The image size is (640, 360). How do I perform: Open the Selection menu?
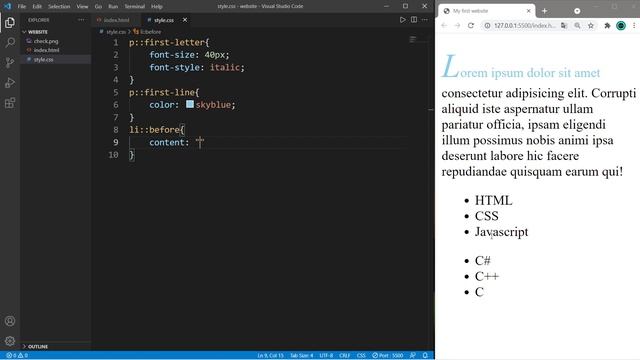(x=59, y=6)
